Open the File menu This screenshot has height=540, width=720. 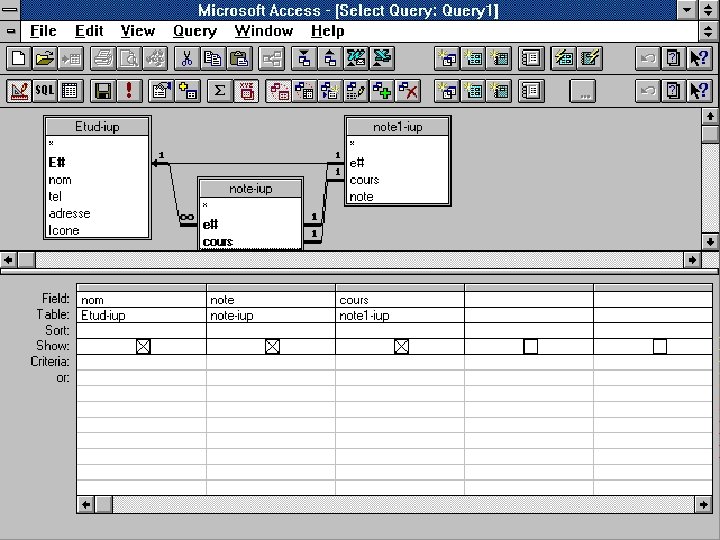point(43,31)
